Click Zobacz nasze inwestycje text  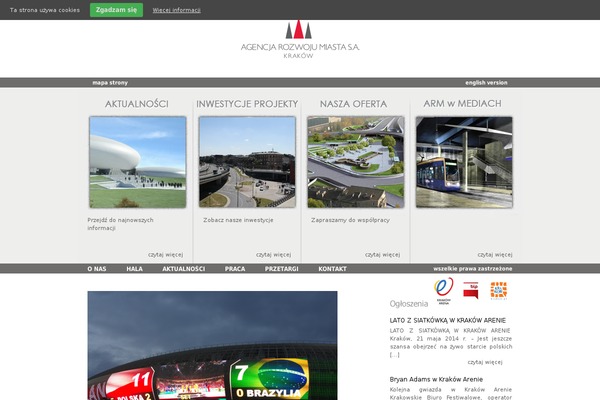click(x=238, y=220)
